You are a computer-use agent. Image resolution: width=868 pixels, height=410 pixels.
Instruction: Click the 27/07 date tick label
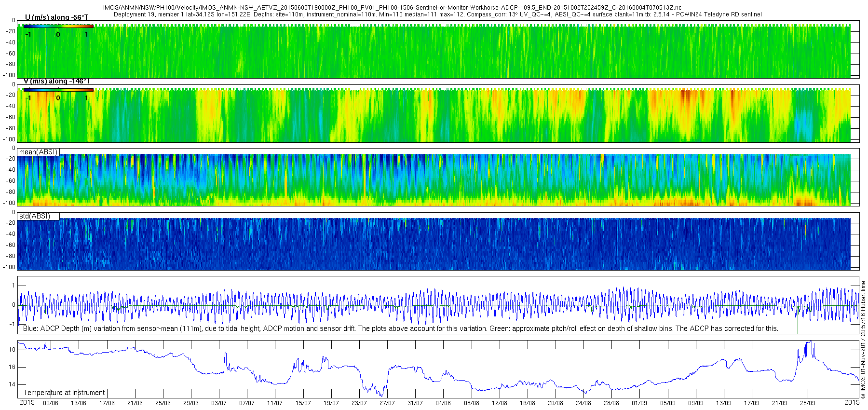tap(387, 403)
